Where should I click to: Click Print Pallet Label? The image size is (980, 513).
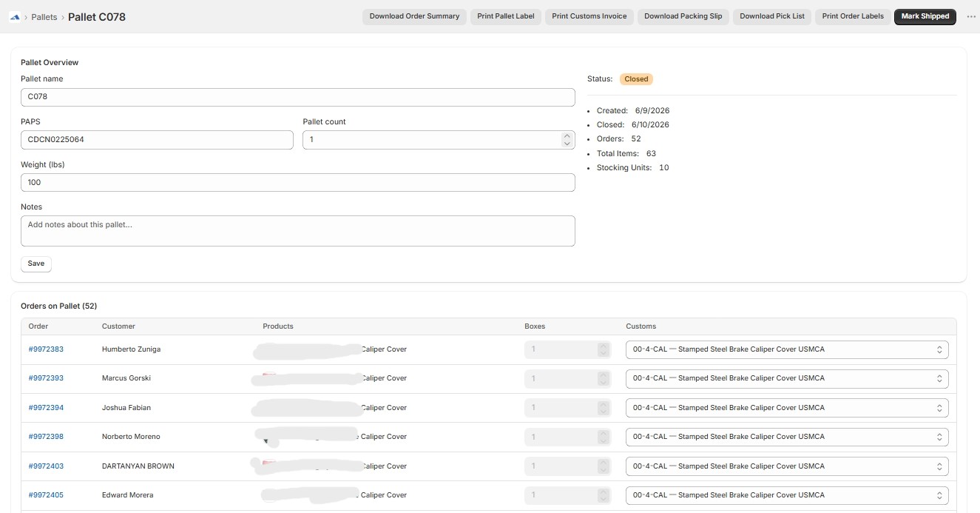pyautogui.click(x=506, y=16)
